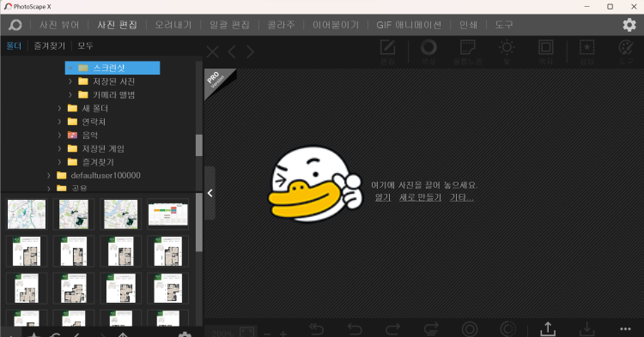The image size is (644, 337).
Task: Select the 색상 (color) tool icon
Action: pos(428,47)
